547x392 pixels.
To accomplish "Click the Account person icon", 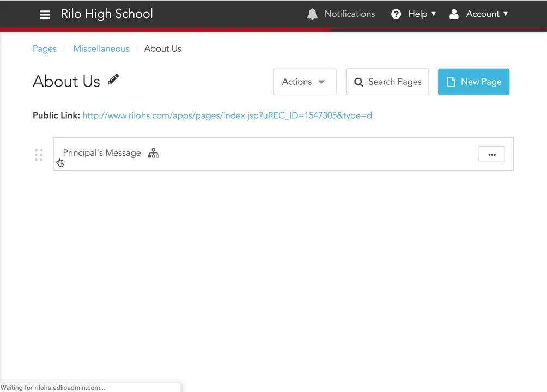I will pyautogui.click(x=454, y=14).
